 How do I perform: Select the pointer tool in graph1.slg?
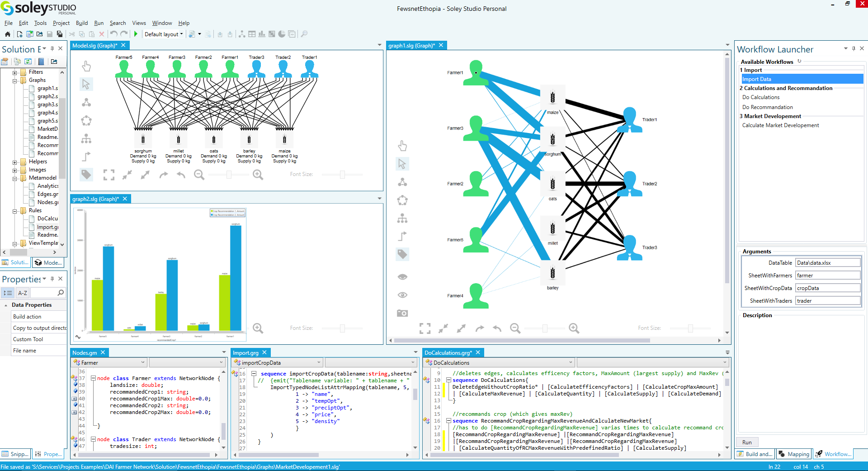[402, 164]
